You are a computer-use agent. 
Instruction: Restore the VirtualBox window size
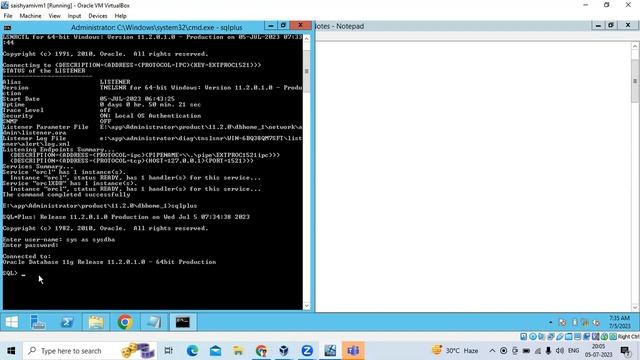(607, 5)
